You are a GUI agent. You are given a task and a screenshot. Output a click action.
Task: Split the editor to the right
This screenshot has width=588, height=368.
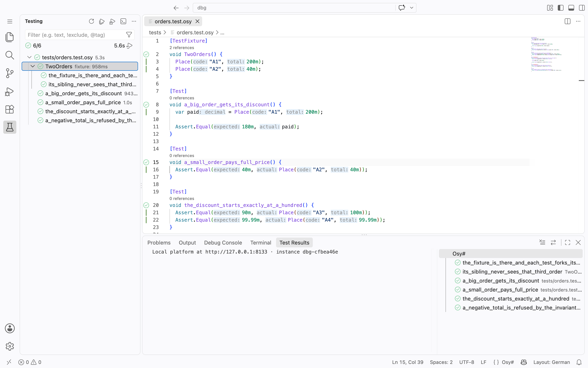568,21
